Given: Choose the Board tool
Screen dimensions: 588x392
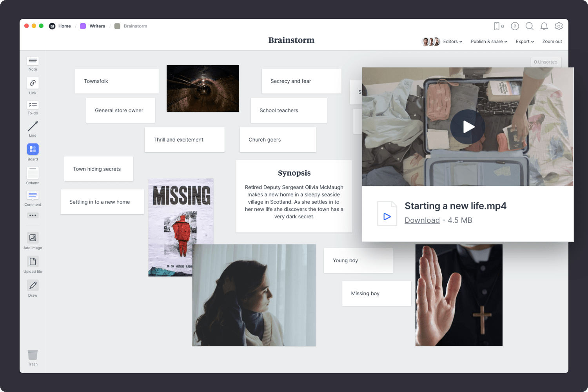Looking at the screenshot, I should [x=33, y=149].
